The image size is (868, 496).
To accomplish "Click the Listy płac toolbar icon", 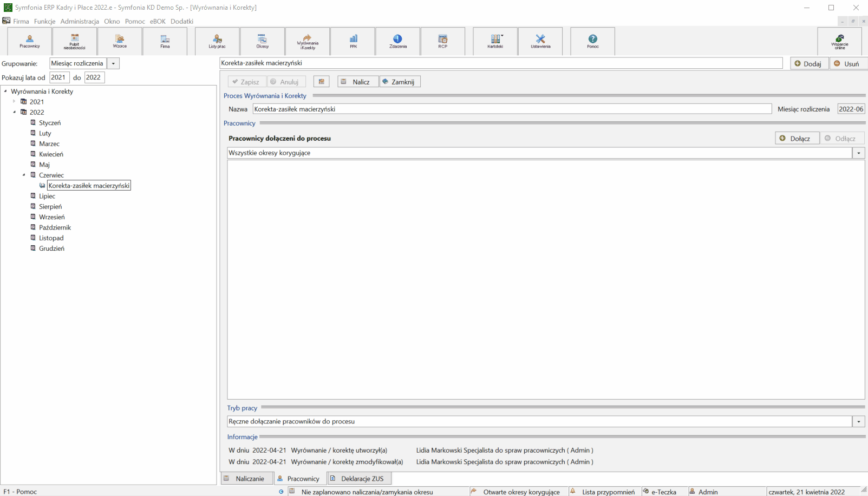I will [x=217, y=41].
